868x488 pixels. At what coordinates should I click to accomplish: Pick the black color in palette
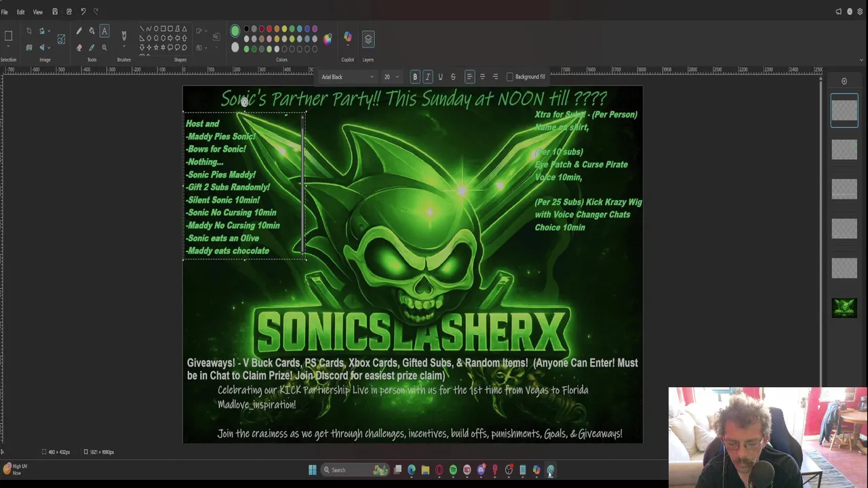[246, 29]
